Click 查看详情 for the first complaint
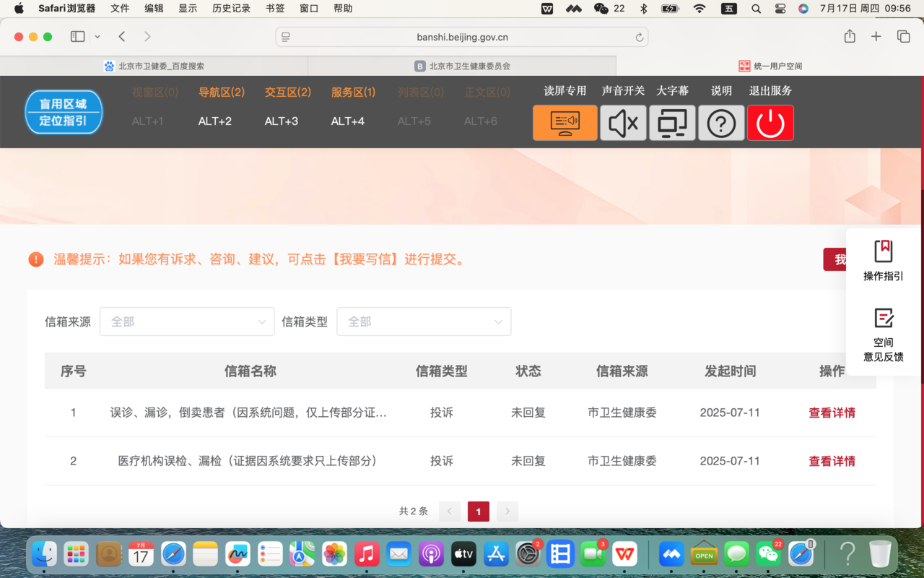 point(832,413)
